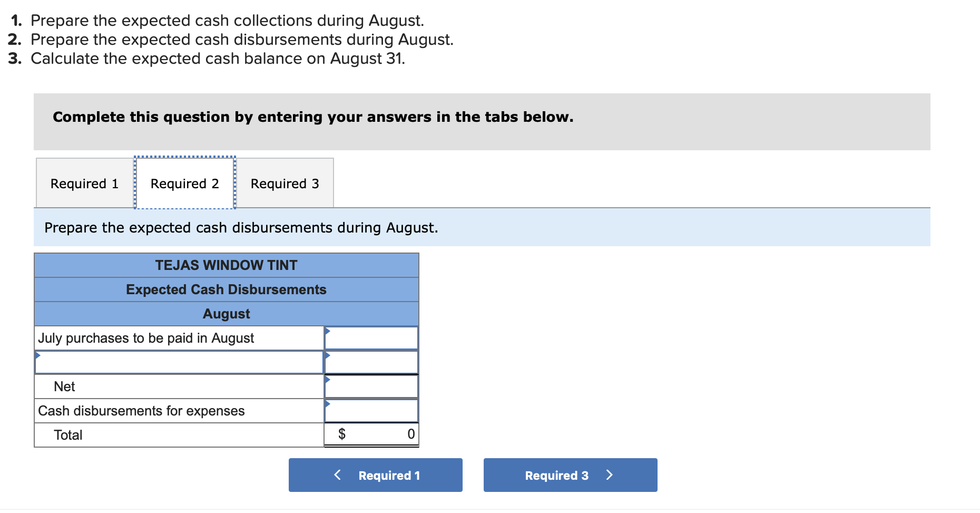Open the dropdown marker on the Net amount cell
This screenshot has height=513, width=980.
(328, 379)
